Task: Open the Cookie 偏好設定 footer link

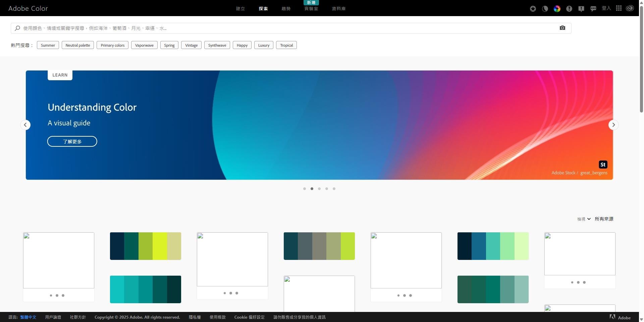Action: click(250, 317)
